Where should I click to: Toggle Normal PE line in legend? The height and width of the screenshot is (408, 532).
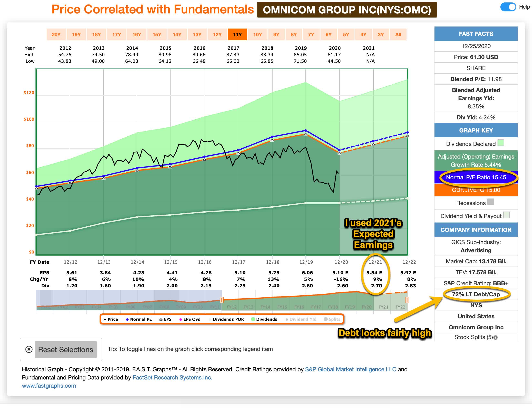tap(139, 319)
